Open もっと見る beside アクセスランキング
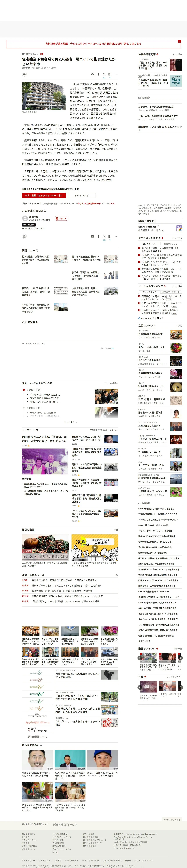The image size is (187, 868). tap(177, 238)
